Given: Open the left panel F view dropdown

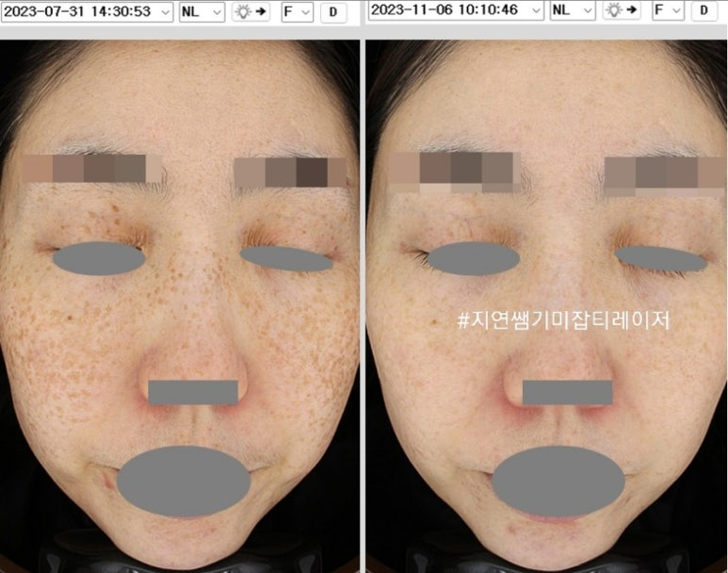Looking at the screenshot, I should pyautogui.click(x=297, y=11).
